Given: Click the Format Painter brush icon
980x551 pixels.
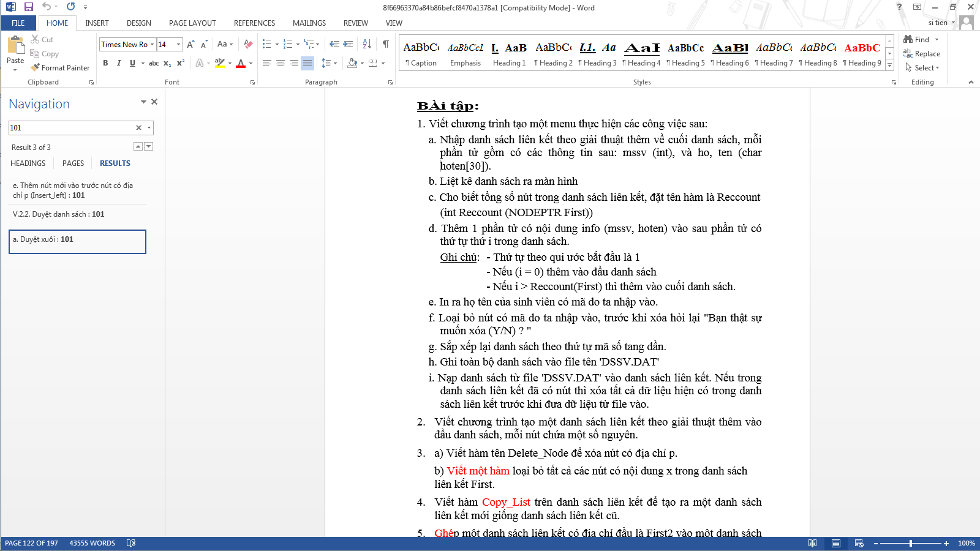Looking at the screenshot, I should (x=36, y=67).
